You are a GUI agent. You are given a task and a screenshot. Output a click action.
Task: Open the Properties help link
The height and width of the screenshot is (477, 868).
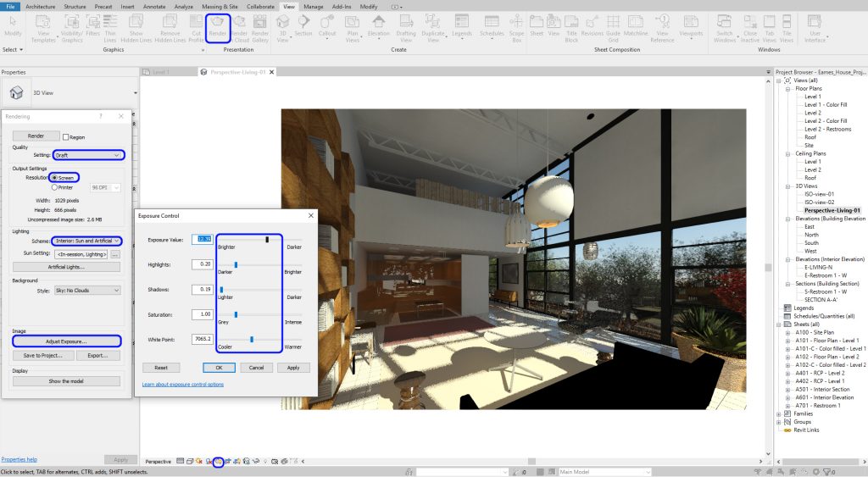coord(19,460)
